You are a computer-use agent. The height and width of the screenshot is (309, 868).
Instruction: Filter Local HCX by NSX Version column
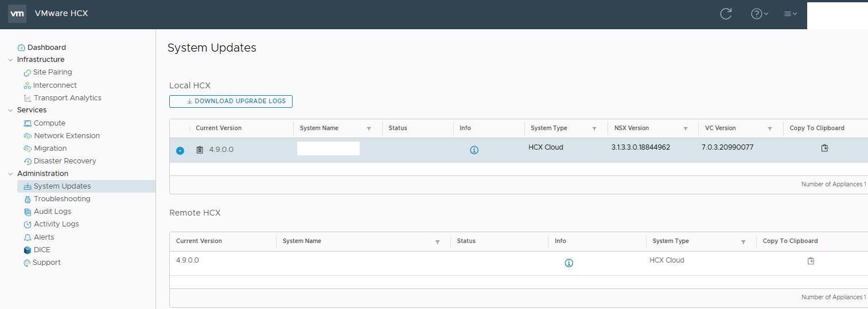(x=685, y=129)
